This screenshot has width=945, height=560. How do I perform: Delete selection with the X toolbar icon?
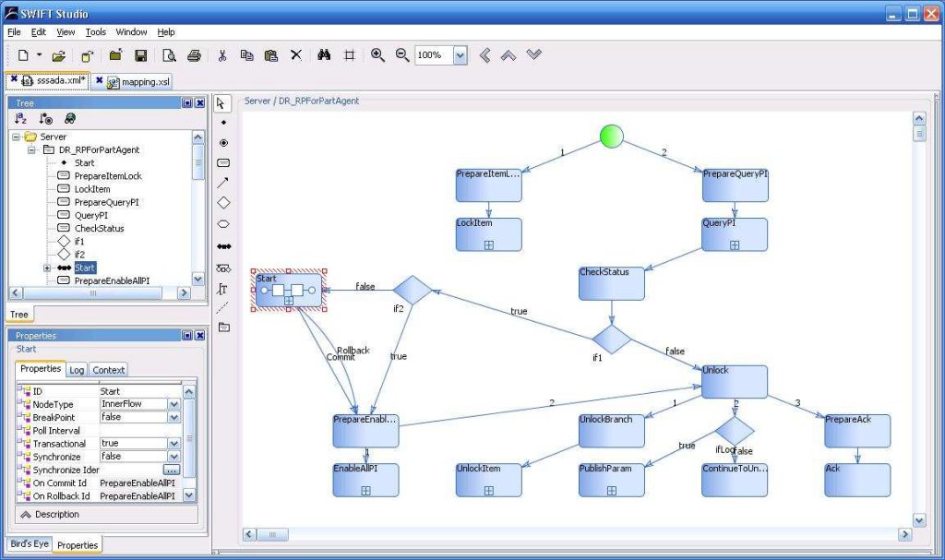296,55
